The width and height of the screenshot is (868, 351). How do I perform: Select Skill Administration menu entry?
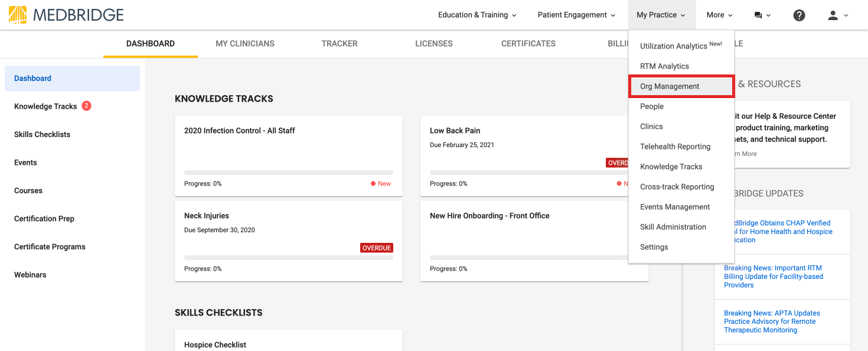[681, 227]
